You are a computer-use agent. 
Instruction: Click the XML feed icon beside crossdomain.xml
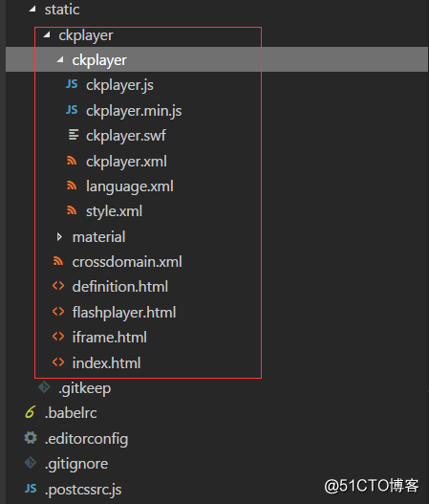tap(57, 261)
